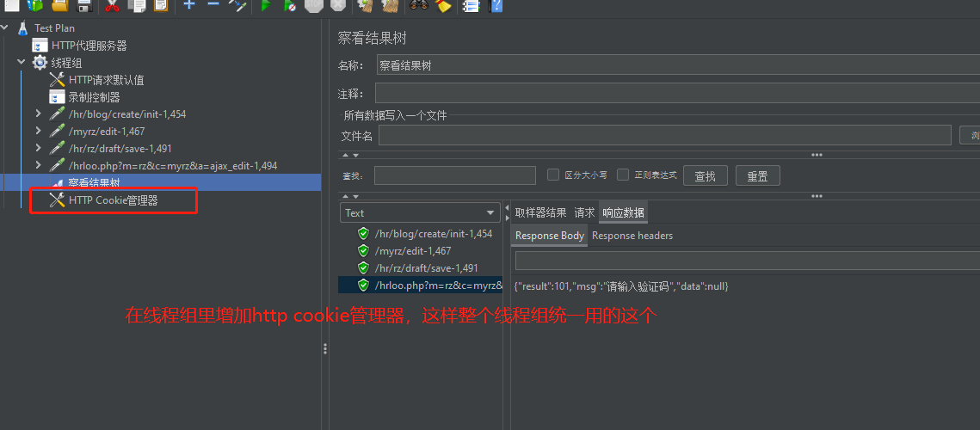Expand all nodes with plus icon
This screenshot has height=430, width=980.
click(x=189, y=4)
